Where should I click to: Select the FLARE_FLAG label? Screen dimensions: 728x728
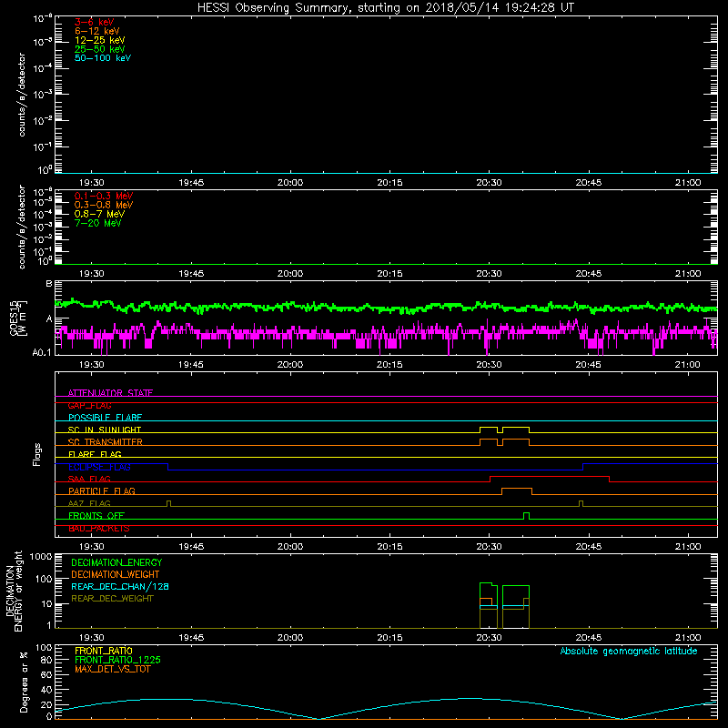point(95,454)
